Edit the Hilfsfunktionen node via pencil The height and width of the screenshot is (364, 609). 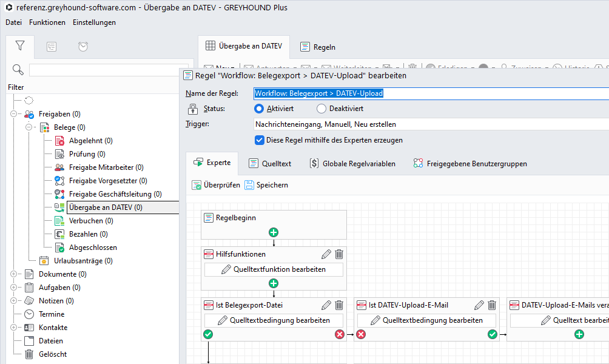(326, 254)
